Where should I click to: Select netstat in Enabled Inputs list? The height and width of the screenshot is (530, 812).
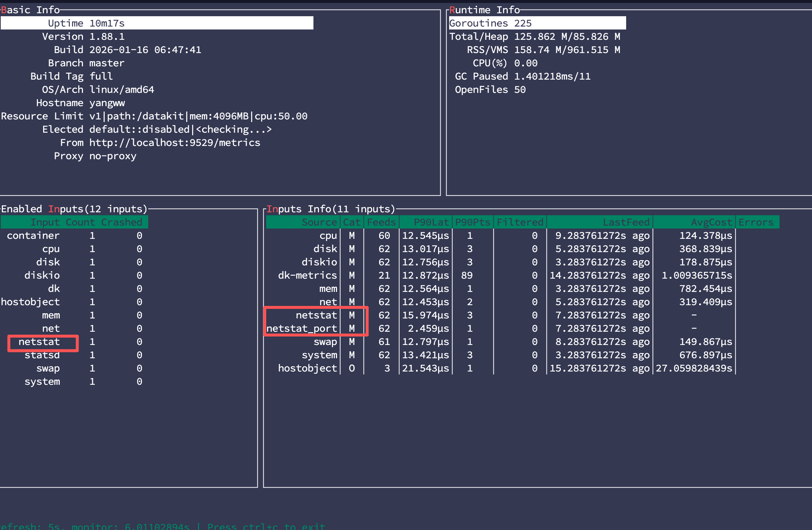(39, 342)
